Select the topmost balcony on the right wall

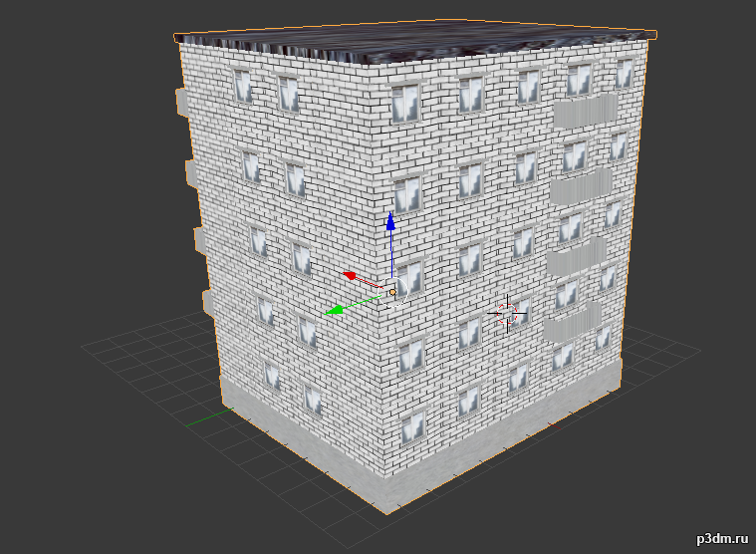pos(586,111)
